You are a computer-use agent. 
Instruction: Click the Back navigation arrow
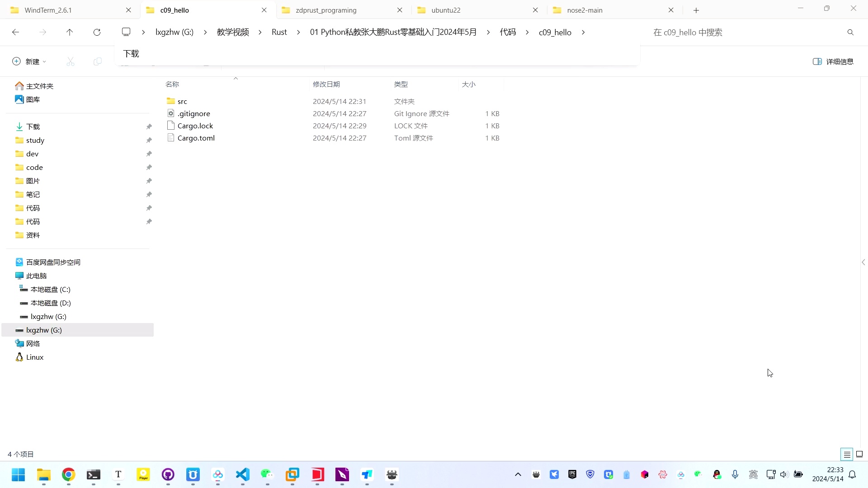(x=16, y=32)
